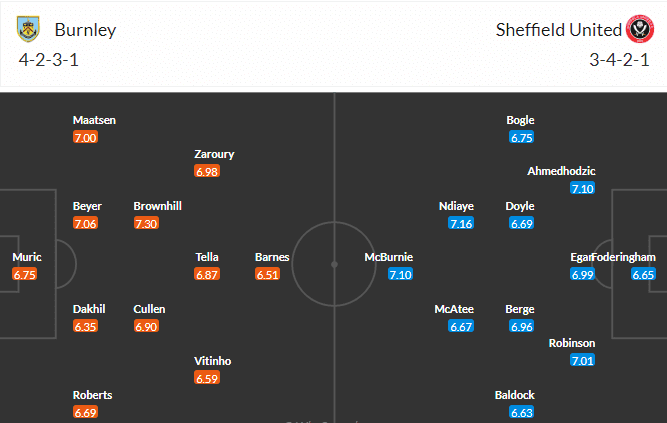Click Barnes's 6.51 rating badge
The height and width of the screenshot is (423, 667).
[267, 274]
